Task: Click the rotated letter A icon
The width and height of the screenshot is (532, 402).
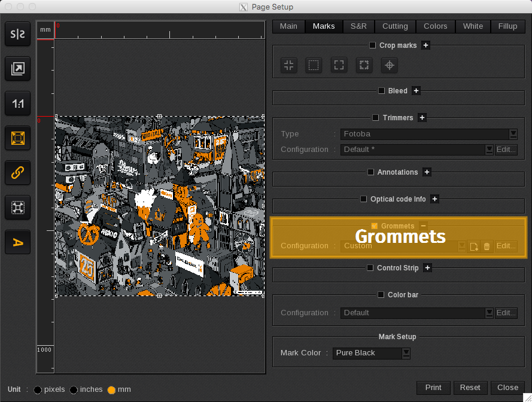Action: point(18,242)
